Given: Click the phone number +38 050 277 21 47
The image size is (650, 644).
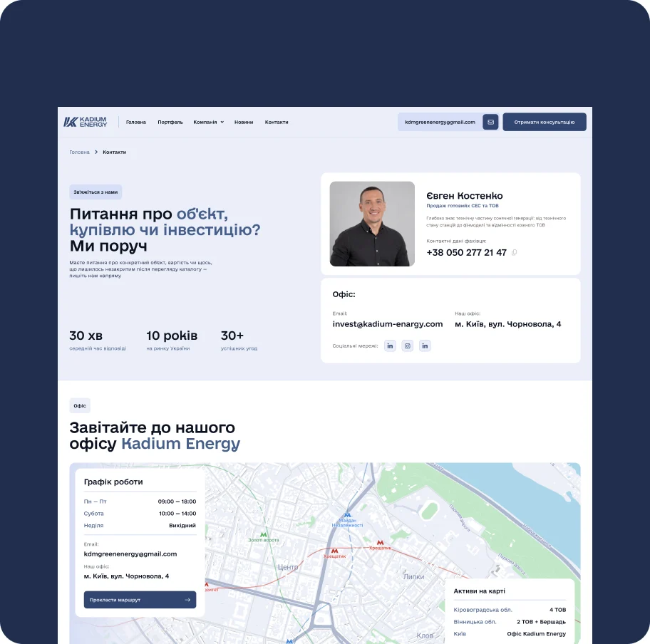Looking at the screenshot, I should (466, 252).
